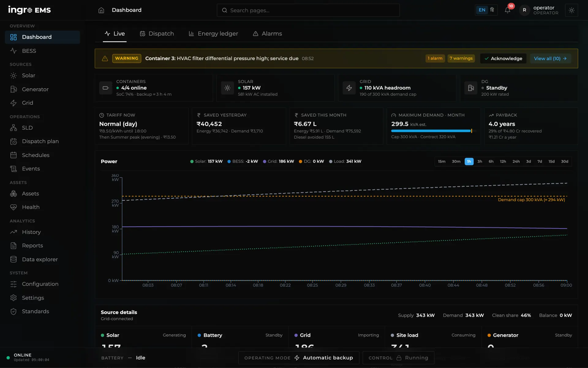Click the 7 warnings badge
The image size is (588, 368).
coord(461,58)
